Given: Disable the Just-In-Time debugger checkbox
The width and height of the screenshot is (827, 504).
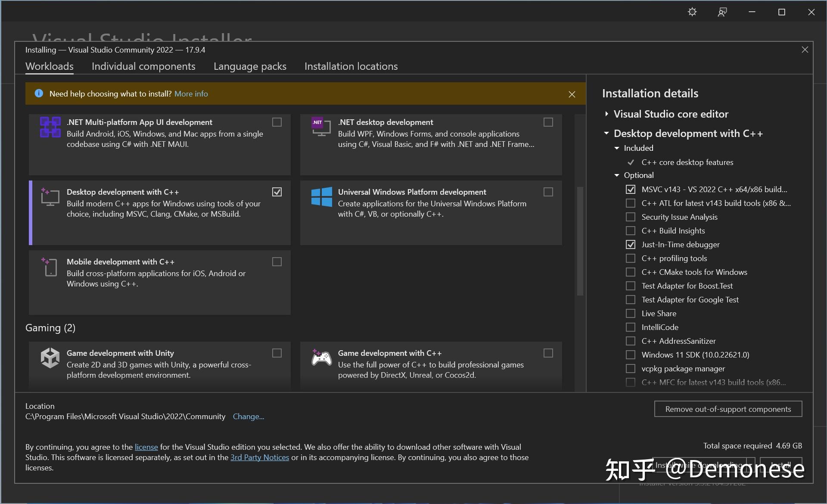Looking at the screenshot, I should point(631,244).
